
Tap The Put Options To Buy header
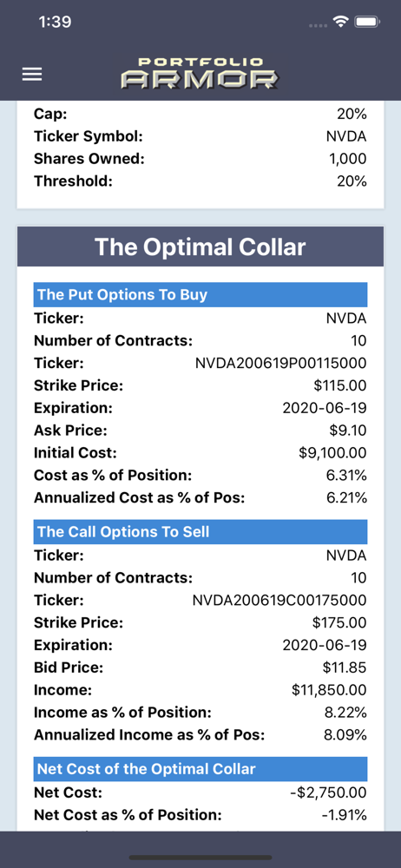(200, 294)
